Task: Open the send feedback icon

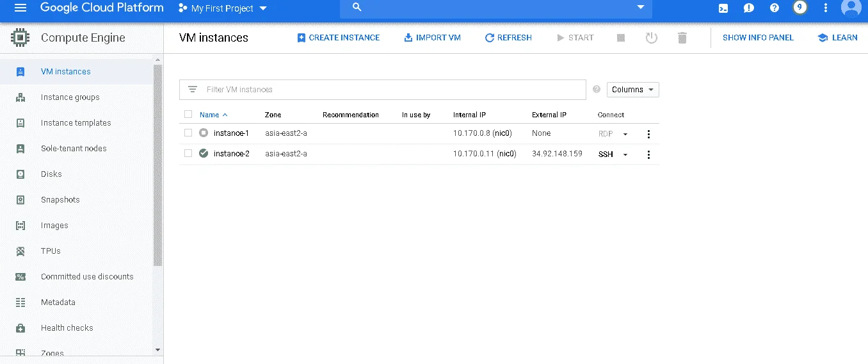Action: [749, 8]
